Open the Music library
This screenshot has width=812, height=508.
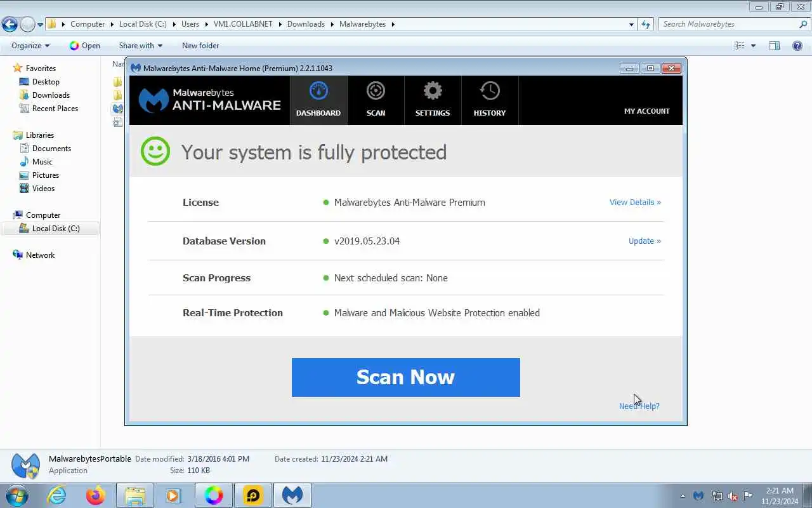(43, 162)
